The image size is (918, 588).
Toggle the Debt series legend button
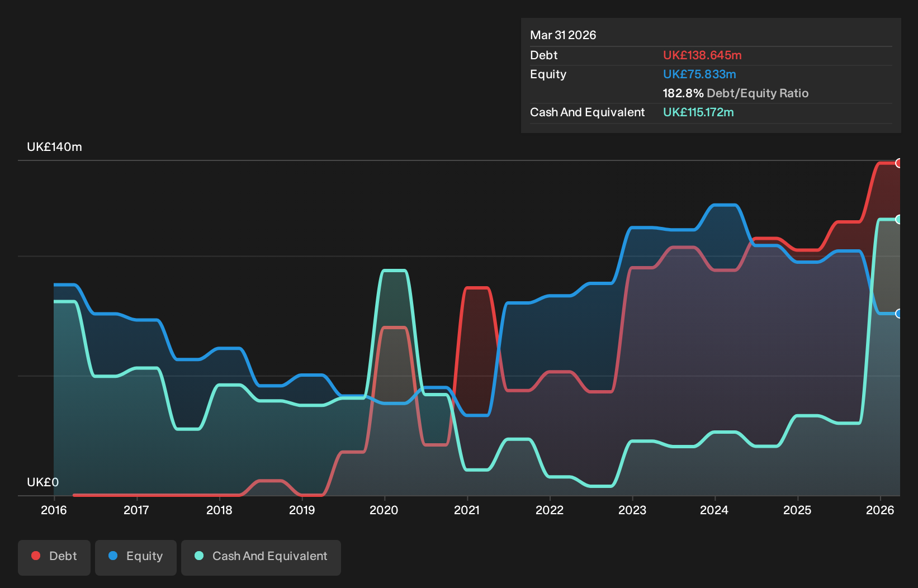[x=54, y=557]
